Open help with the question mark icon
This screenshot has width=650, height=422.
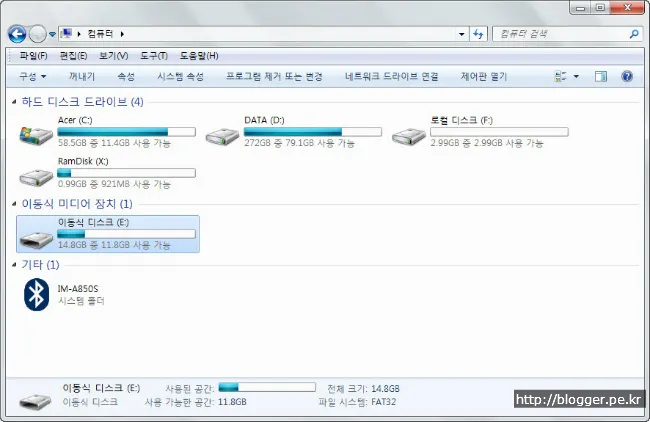coord(627,76)
